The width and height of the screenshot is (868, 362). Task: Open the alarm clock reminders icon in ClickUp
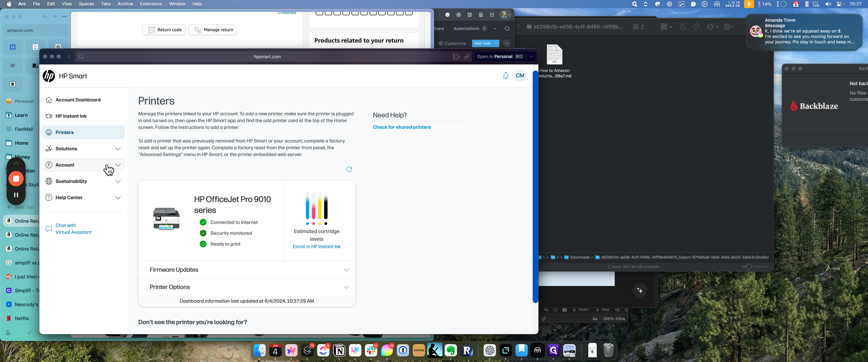(470, 15)
